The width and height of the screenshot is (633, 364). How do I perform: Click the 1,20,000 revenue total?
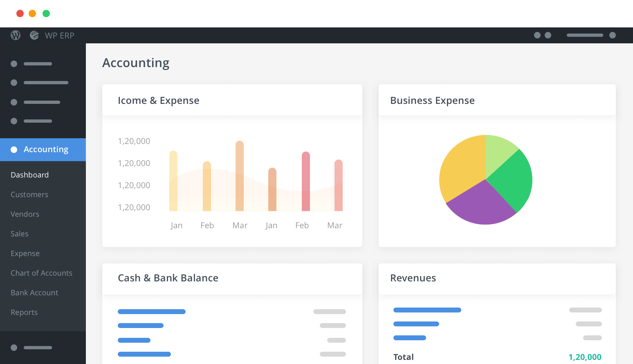click(585, 356)
